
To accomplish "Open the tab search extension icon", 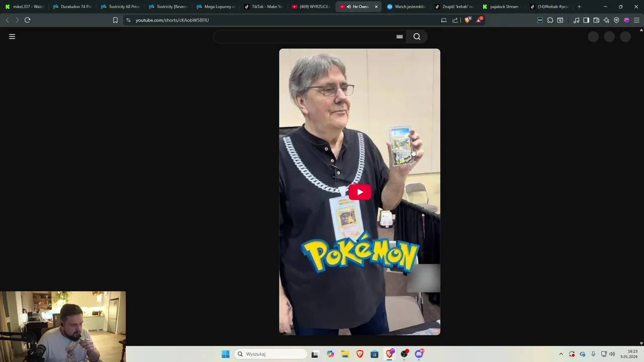I will click(x=560, y=20).
